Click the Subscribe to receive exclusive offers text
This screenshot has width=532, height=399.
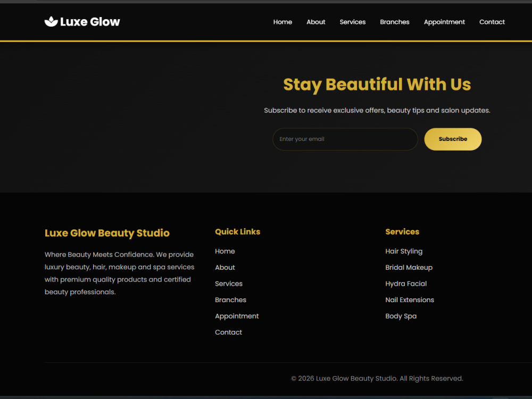377,111
